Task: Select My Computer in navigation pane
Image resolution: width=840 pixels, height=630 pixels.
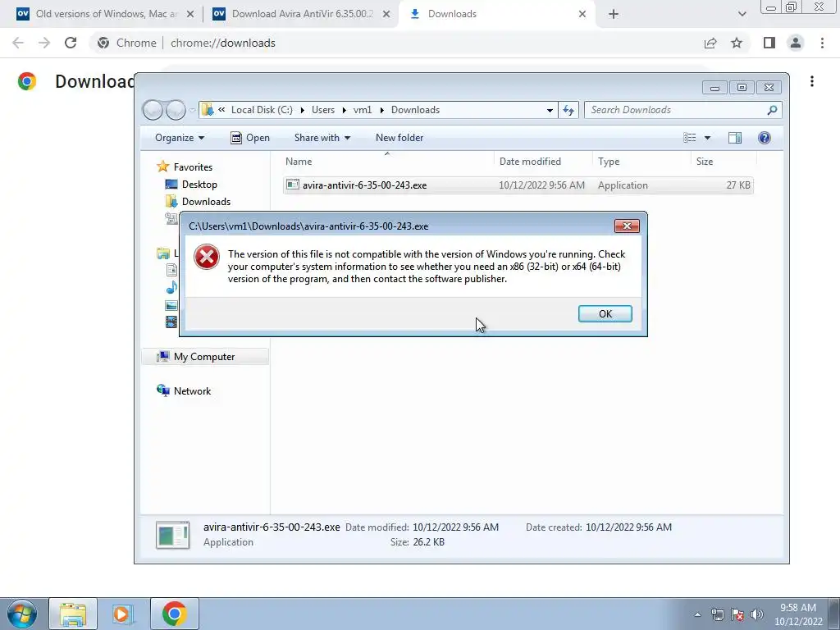Action: (x=204, y=357)
